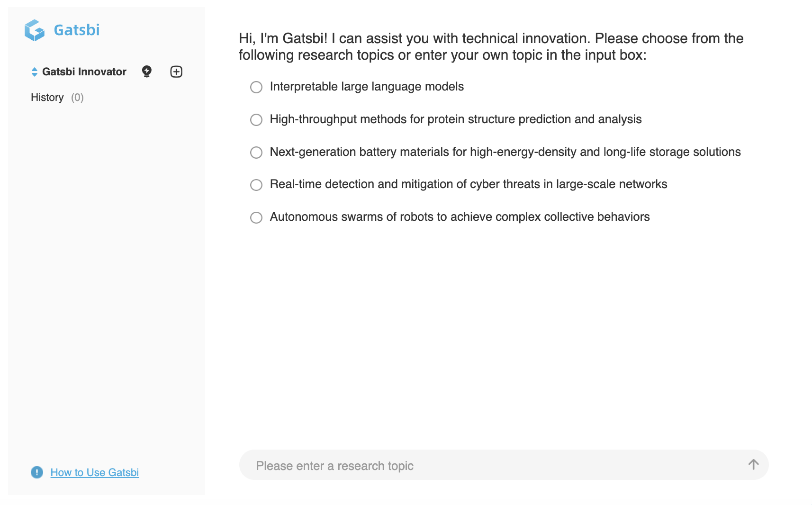Choose autonomous swarms of robots option
Screen dimensions: 812x505
[256, 217]
